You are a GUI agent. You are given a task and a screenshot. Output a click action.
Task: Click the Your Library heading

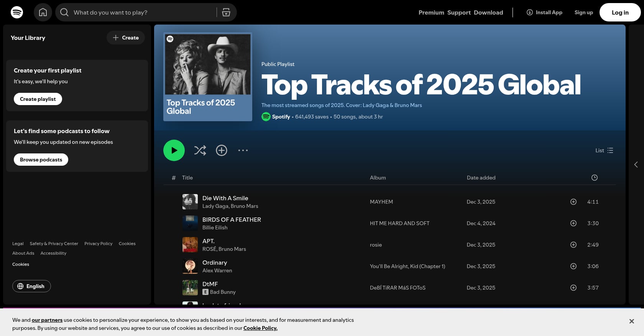tap(28, 38)
